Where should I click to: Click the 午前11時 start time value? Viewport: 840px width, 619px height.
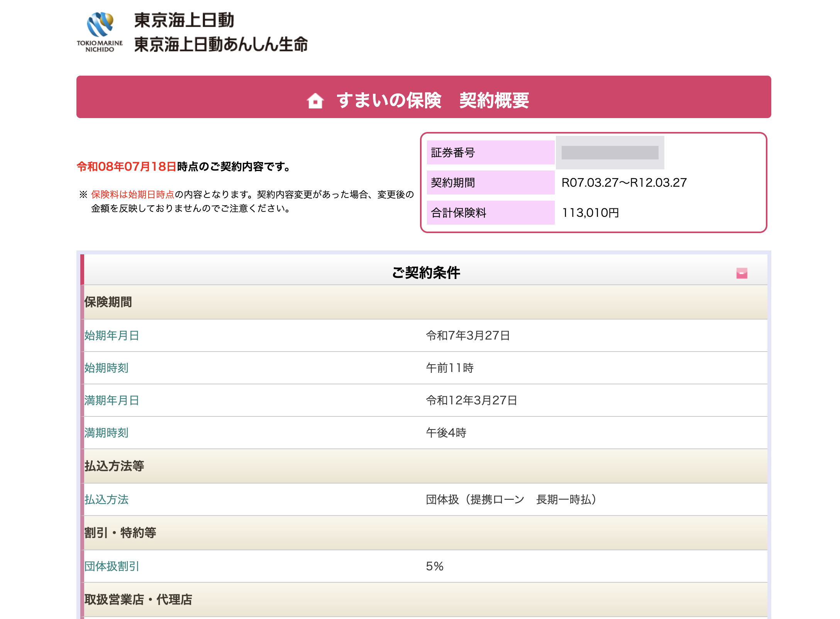[450, 368]
